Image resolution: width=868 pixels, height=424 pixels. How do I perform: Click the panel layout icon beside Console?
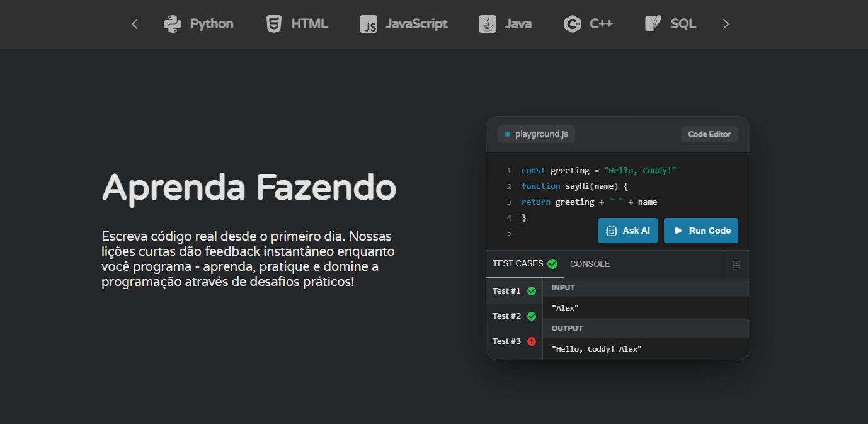[x=736, y=265]
